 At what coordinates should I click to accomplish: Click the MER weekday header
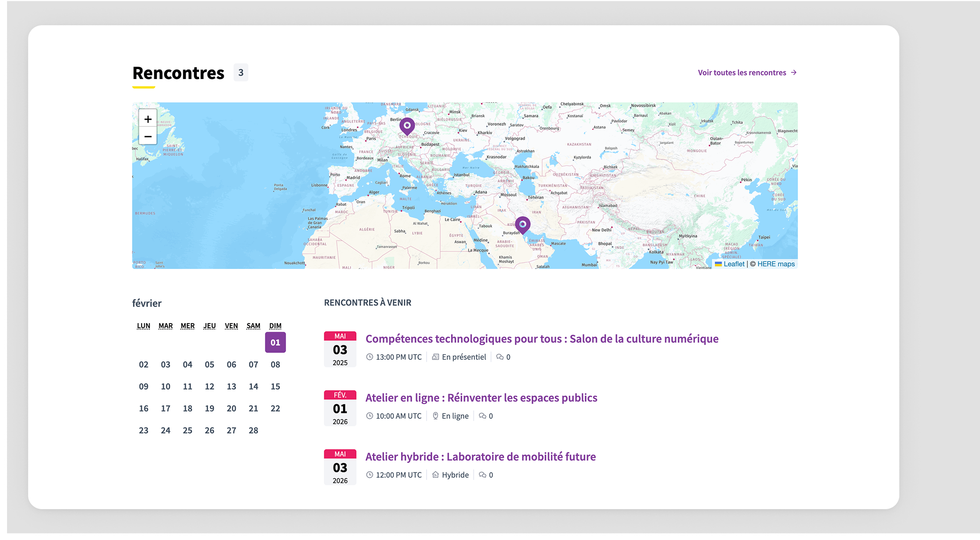pos(187,326)
